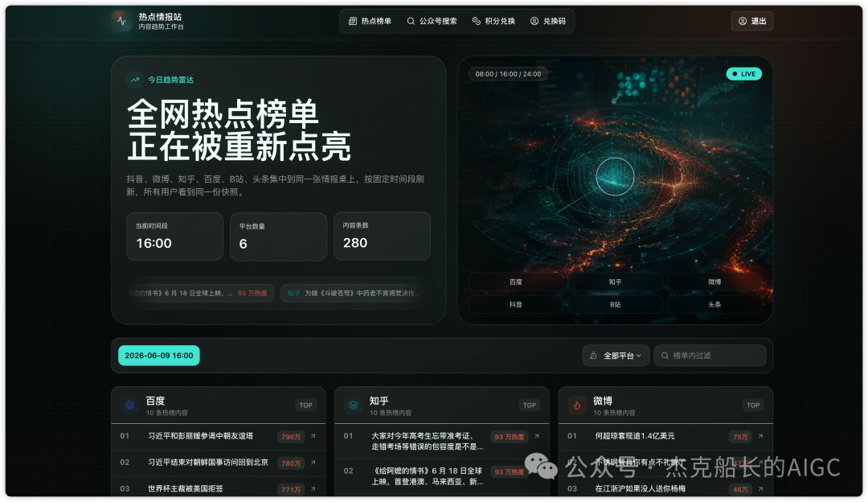
Task: Click external link arrow for 世界杯主裁 row
Action: [x=313, y=488]
